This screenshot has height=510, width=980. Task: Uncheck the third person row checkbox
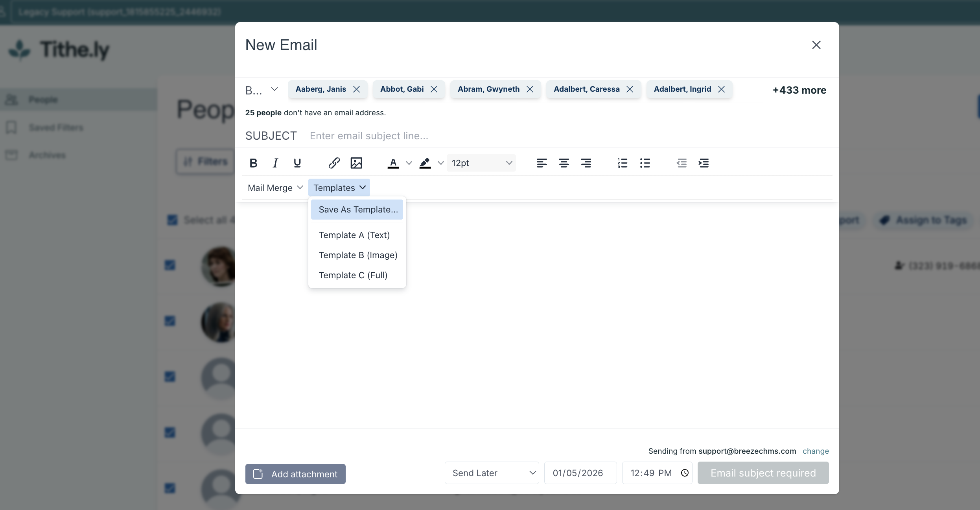point(170,377)
